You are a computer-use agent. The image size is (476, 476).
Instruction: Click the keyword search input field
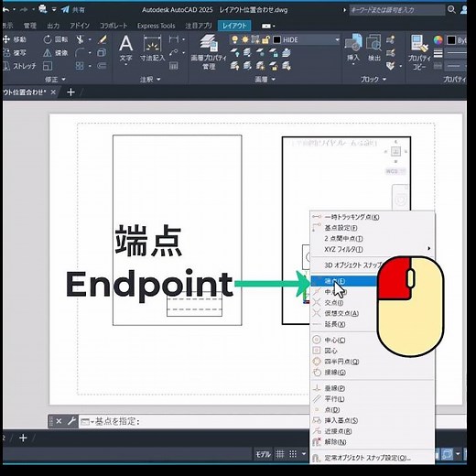coord(396,10)
